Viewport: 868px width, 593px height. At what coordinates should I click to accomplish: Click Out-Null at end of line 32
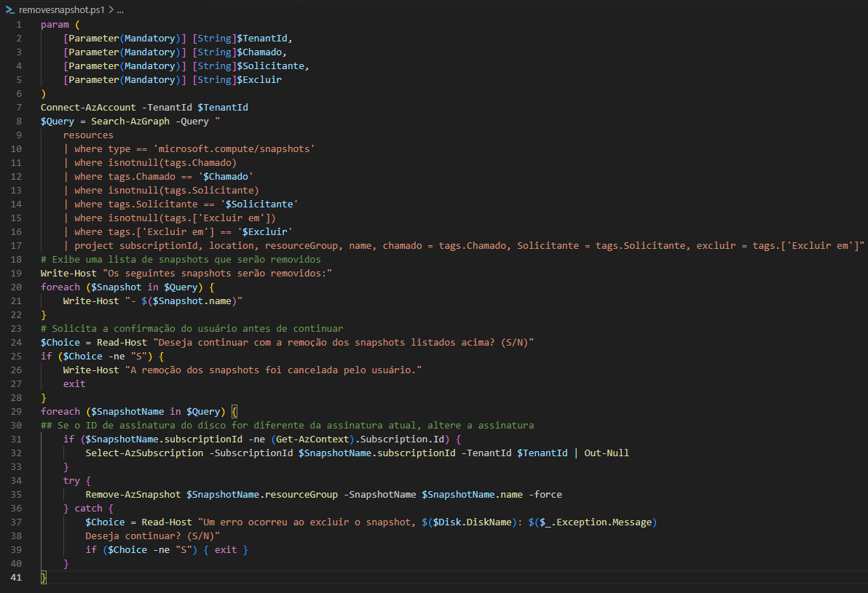pos(606,453)
